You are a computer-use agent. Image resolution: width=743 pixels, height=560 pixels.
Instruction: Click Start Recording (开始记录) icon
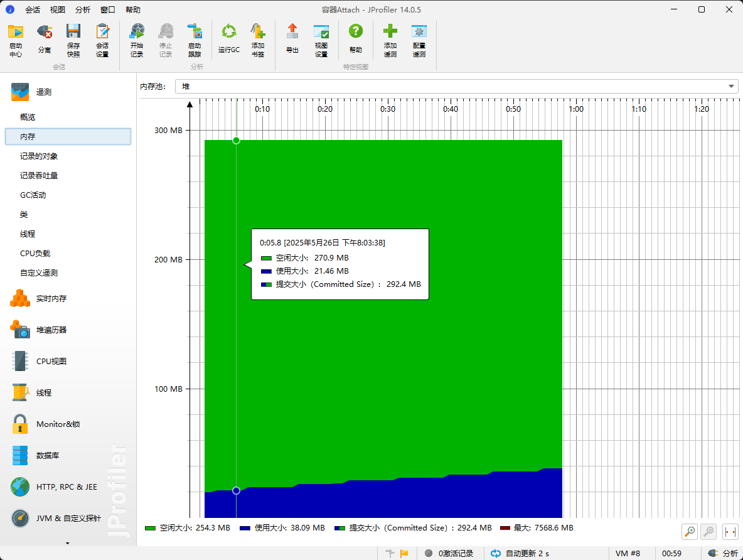[x=137, y=40]
